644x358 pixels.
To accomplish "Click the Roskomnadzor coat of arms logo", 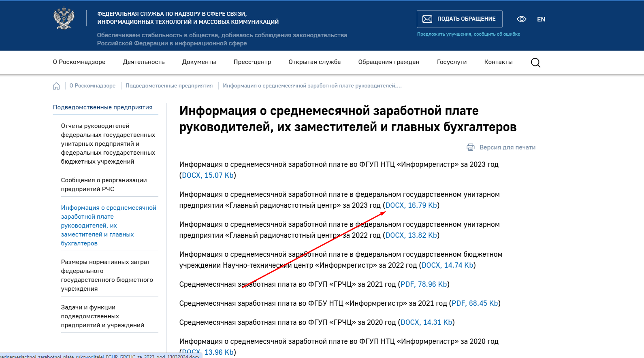I will [64, 18].
